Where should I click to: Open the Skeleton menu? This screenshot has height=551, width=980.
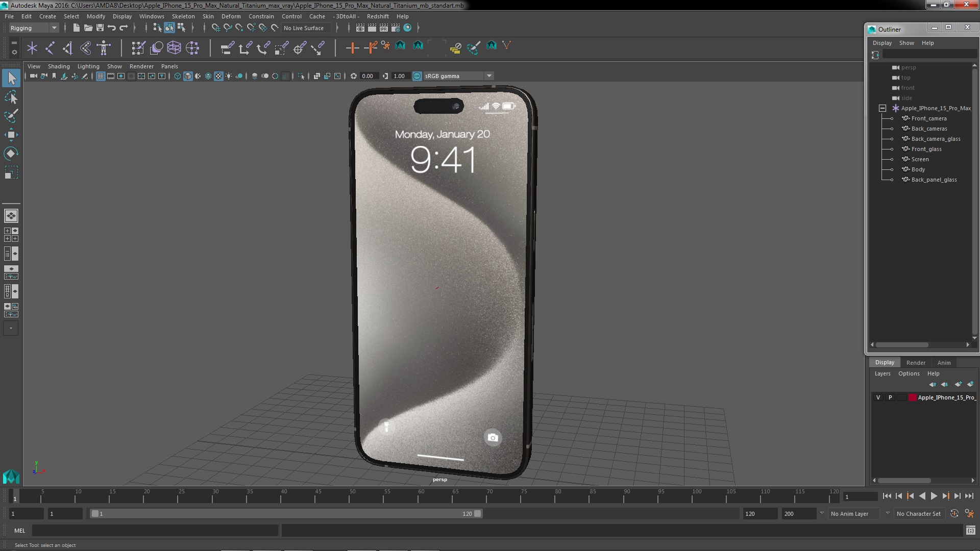pyautogui.click(x=183, y=16)
